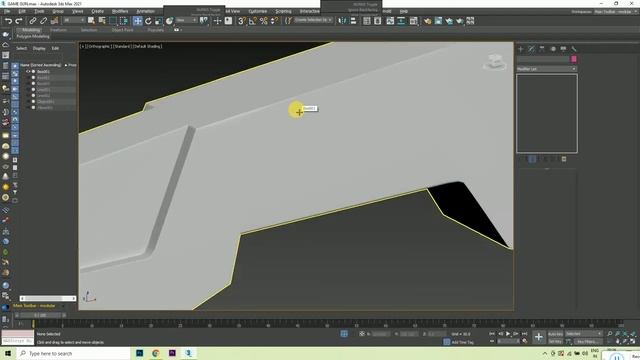640x360 pixels.
Task: Open Chrome from the Windows taskbar
Action: tap(156, 353)
